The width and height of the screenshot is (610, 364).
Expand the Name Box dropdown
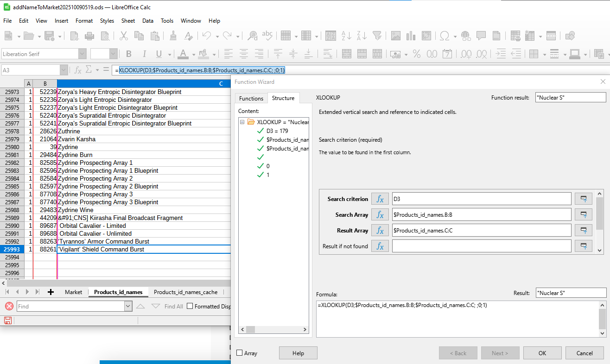tap(64, 70)
